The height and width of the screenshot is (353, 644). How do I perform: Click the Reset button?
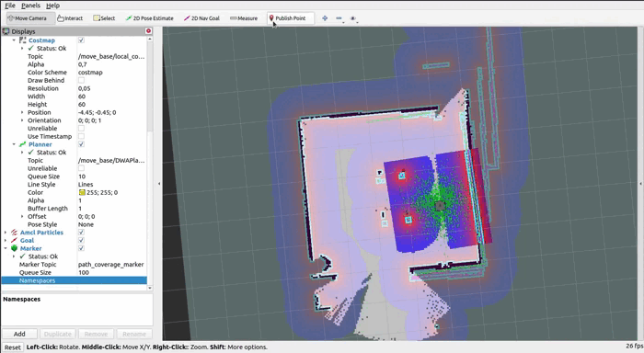click(x=13, y=347)
